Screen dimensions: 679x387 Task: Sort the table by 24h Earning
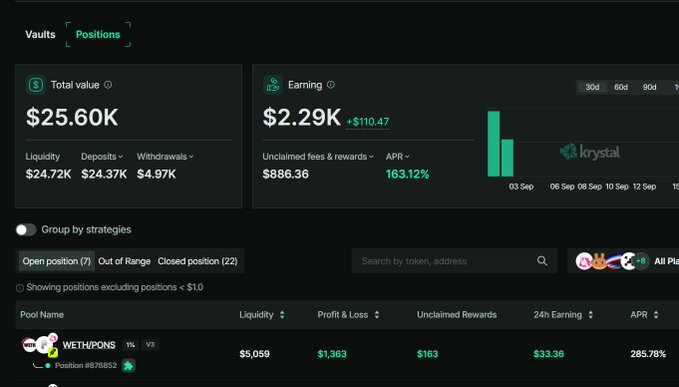pyautogui.click(x=563, y=315)
